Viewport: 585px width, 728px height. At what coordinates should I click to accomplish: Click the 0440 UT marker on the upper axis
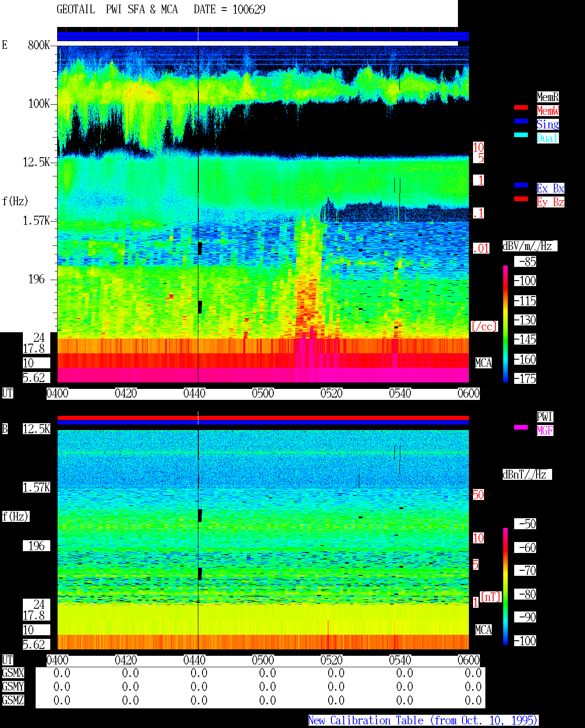(195, 393)
